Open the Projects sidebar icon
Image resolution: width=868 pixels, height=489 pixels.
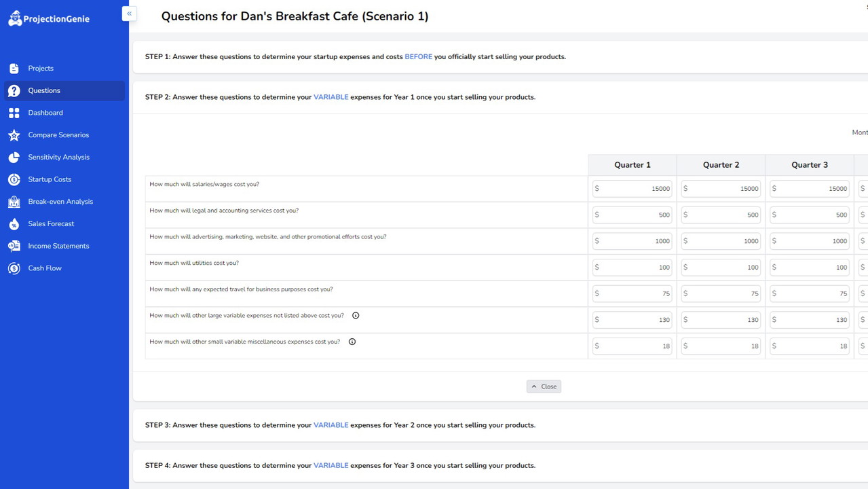(x=14, y=69)
